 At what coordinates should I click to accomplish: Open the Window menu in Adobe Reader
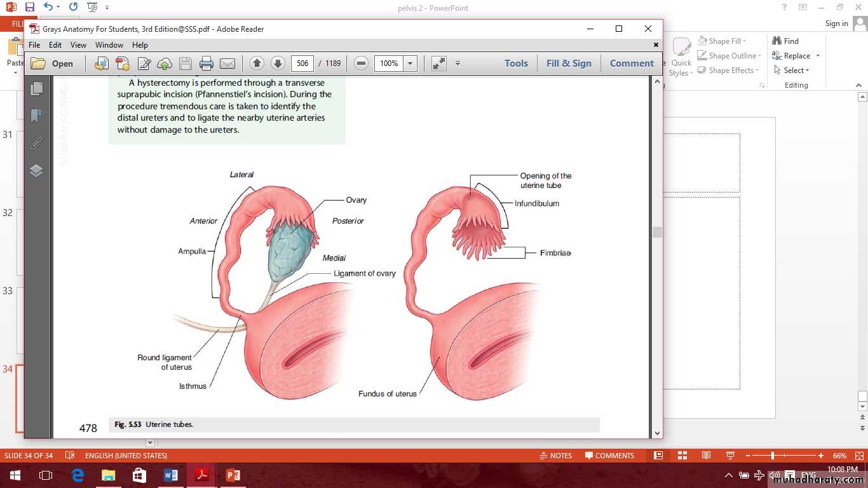[x=109, y=45]
